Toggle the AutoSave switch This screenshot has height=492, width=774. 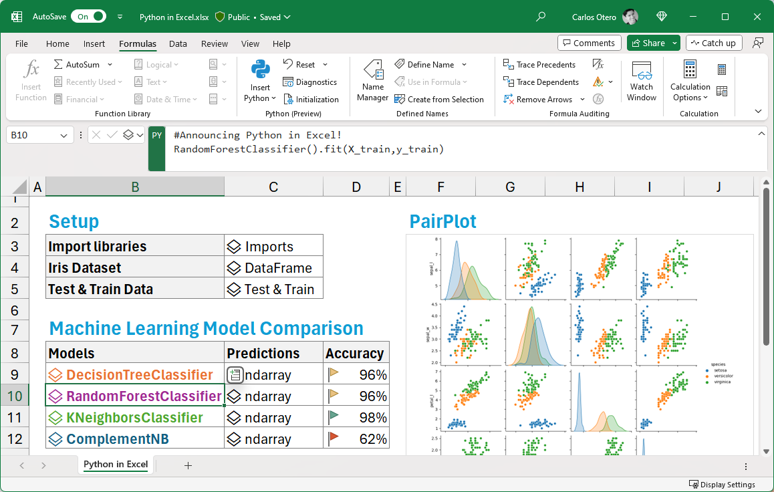coord(88,16)
